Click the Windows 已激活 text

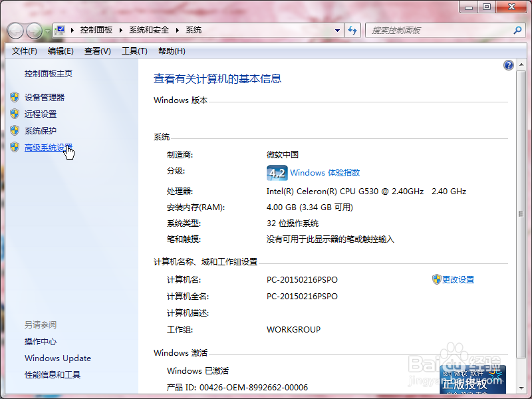[x=198, y=371]
